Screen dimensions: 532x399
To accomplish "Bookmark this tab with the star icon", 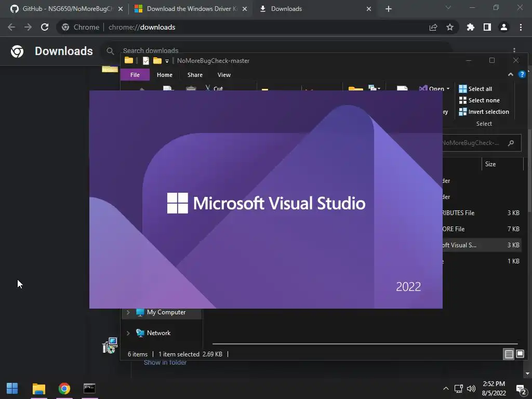I will [x=450, y=27].
